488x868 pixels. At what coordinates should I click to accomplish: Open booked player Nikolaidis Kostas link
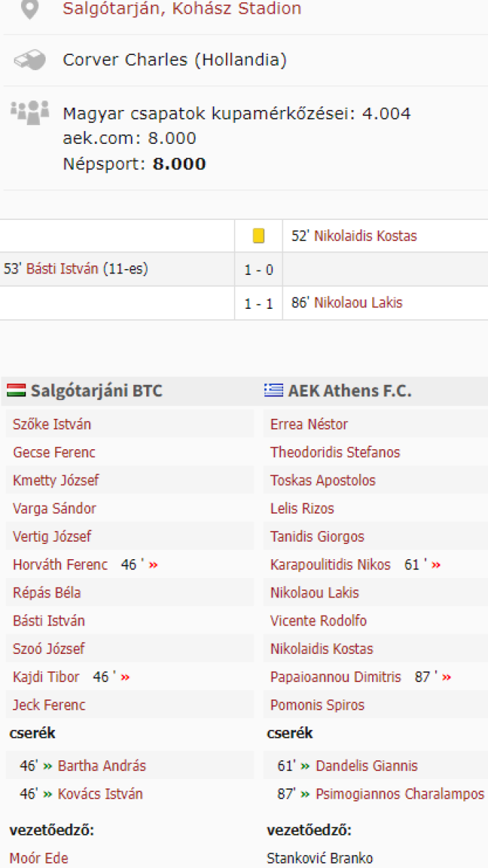365,236
